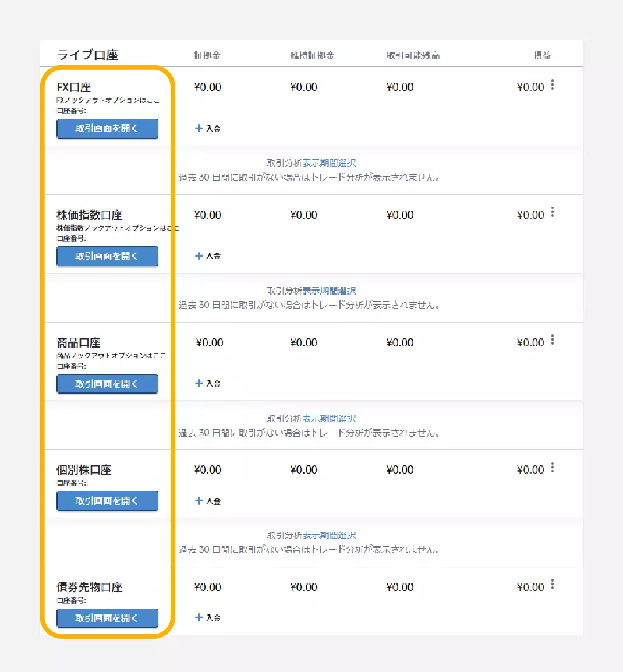Open the 株価指数口座 more options kebab menu
Screen dimensions: 623x672
tap(553, 212)
